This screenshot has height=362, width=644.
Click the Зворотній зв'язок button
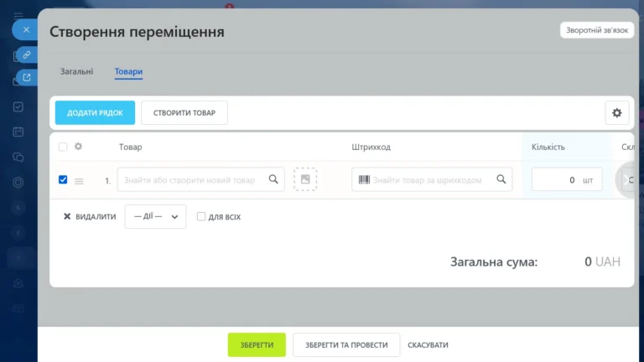click(x=597, y=30)
